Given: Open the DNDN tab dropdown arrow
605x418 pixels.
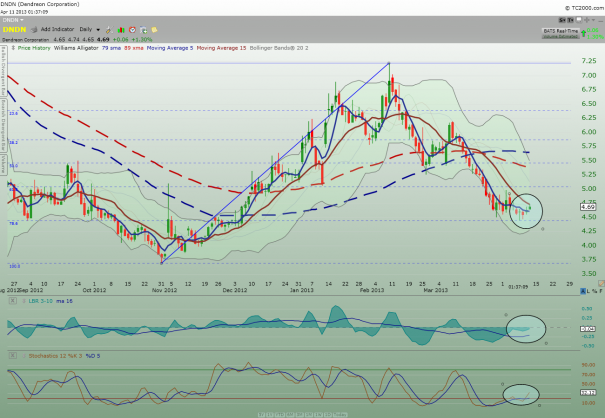Looking at the screenshot, I should [x=22, y=20].
